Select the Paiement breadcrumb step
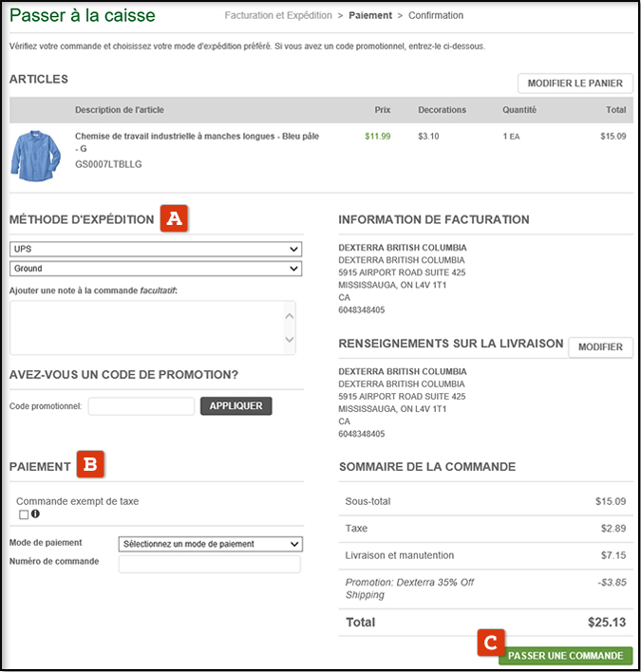Viewport: 641px width, 672px height. tap(370, 16)
